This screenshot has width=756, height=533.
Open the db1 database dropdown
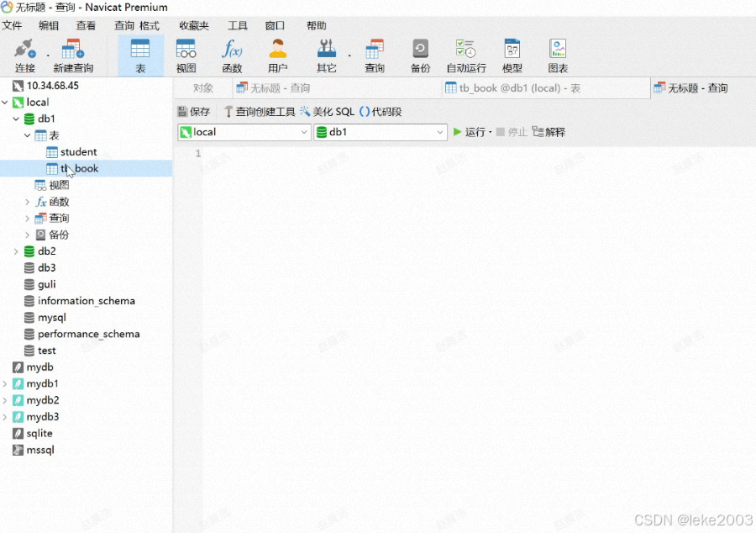click(381, 132)
